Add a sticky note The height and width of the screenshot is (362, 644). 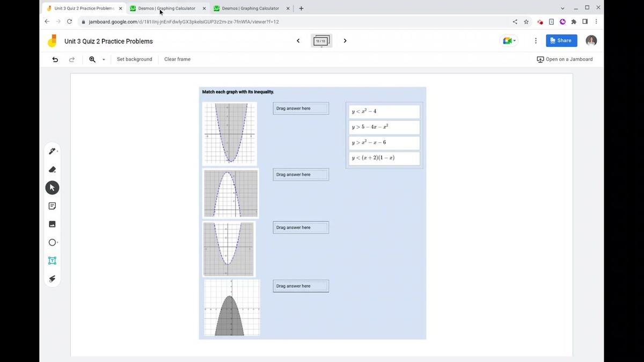[52, 206]
